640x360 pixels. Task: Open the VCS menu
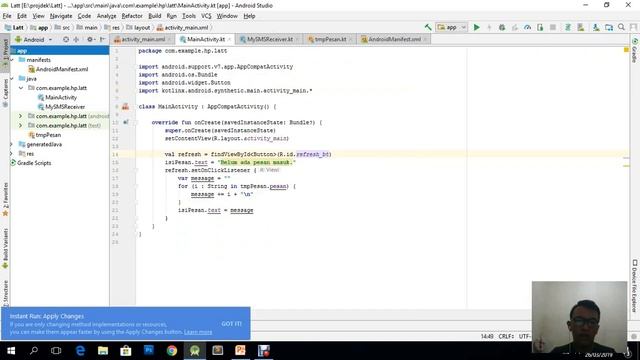[x=206, y=16]
